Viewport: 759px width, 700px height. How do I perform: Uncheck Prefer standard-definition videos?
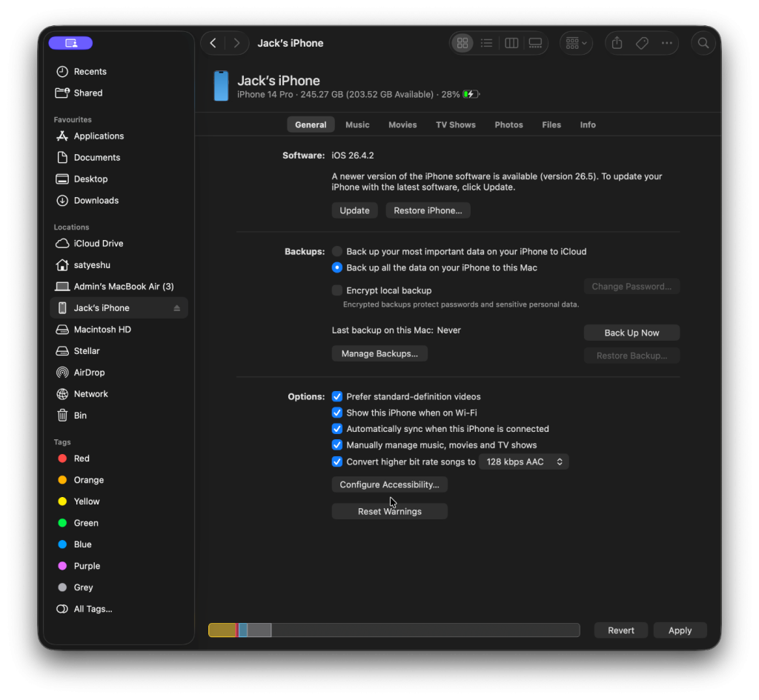[337, 397]
